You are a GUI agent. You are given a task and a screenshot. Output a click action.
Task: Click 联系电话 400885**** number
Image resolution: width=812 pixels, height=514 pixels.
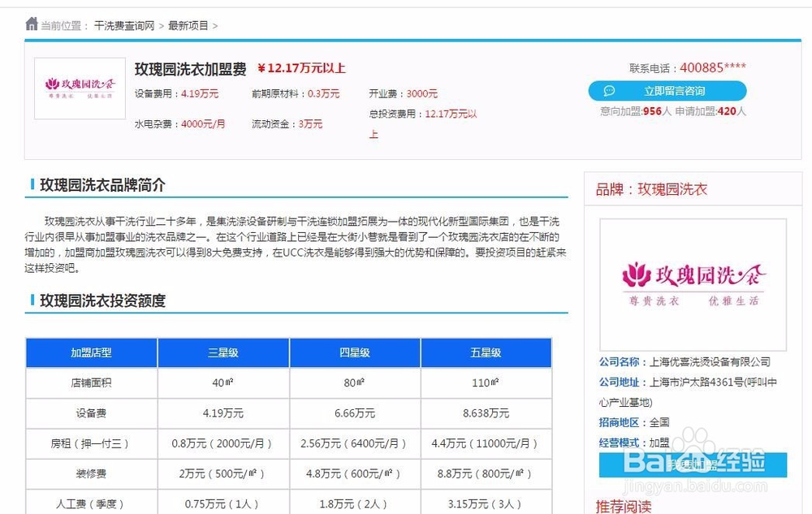(713, 68)
